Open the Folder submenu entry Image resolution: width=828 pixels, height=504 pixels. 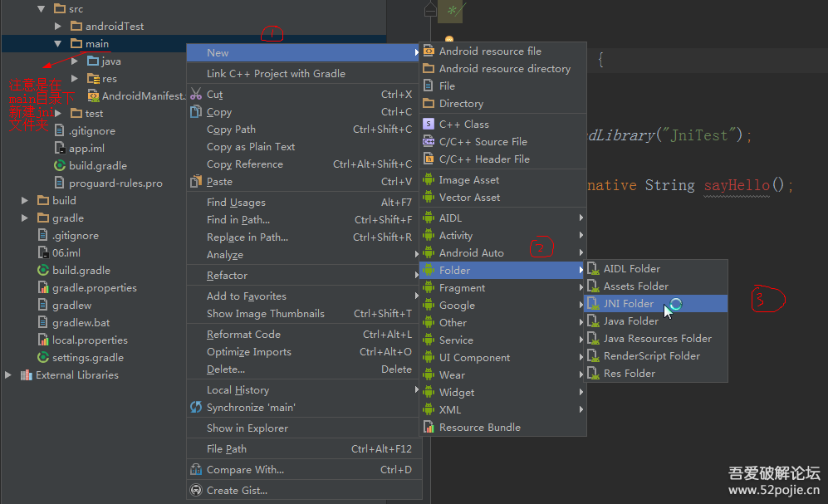click(502, 270)
